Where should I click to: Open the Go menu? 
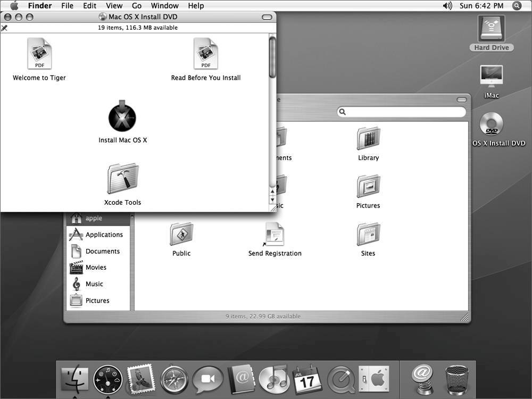tap(136, 6)
